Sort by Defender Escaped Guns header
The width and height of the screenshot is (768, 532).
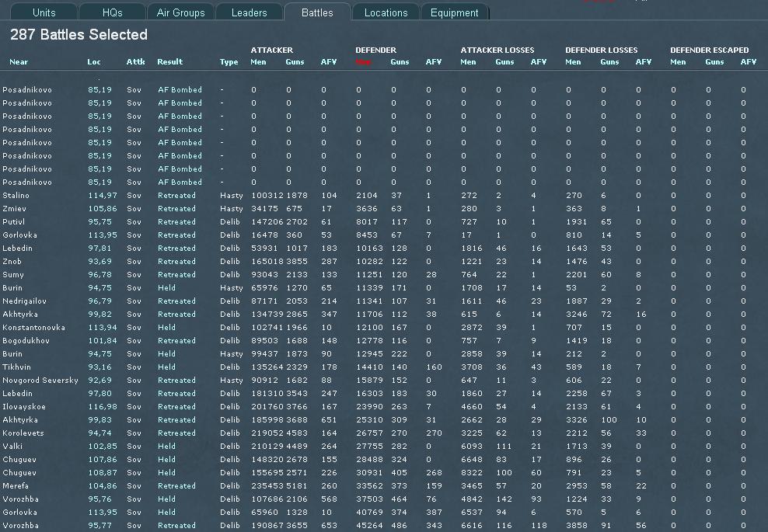(x=714, y=61)
